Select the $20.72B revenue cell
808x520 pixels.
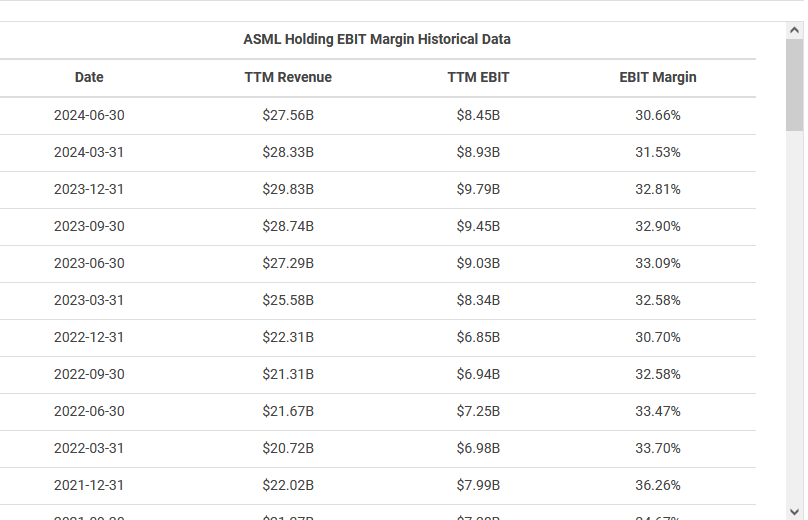click(288, 448)
